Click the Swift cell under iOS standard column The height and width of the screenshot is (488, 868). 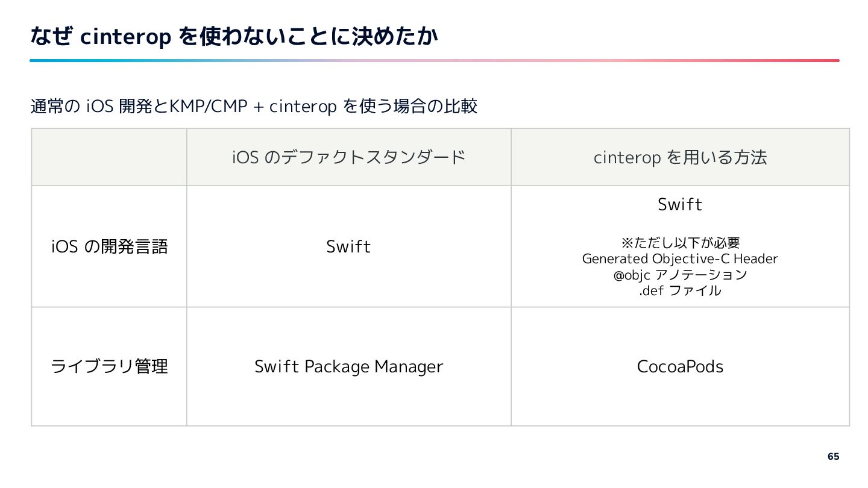(348, 246)
